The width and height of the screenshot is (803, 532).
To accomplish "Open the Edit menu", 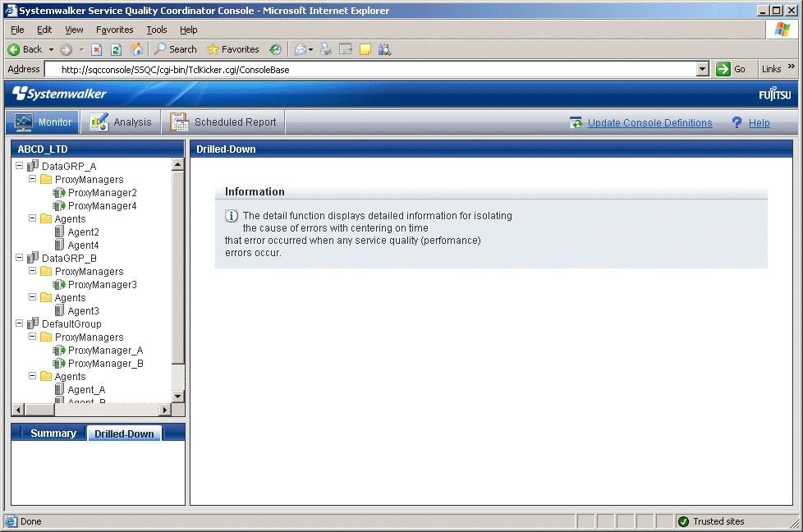I will 44,30.
